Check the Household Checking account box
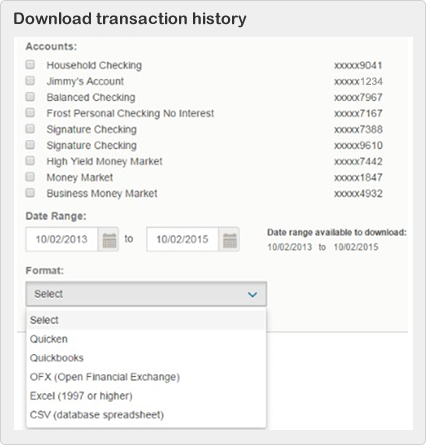426x445 pixels. (x=30, y=64)
